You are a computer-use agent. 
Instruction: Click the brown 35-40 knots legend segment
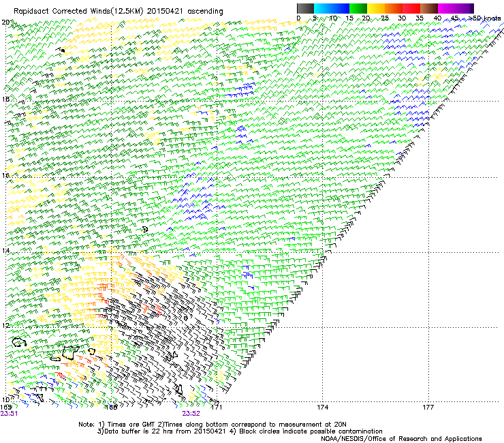click(429, 8)
